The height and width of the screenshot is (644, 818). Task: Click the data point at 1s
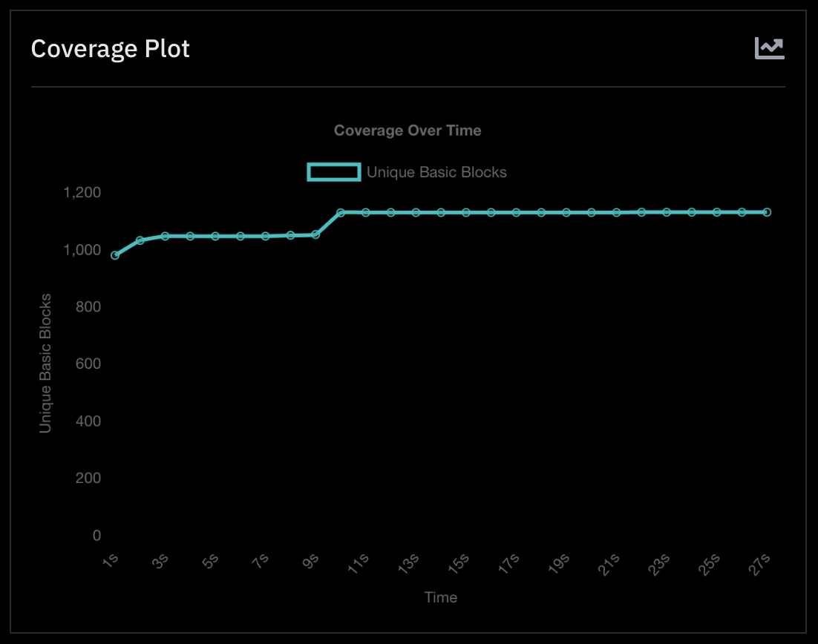coord(115,255)
